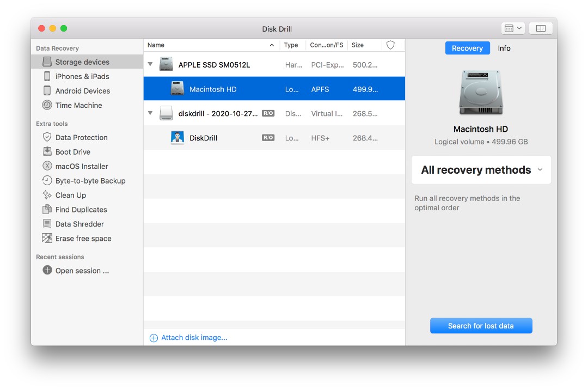Collapse the diskdrill disk image tree
The width and height of the screenshot is (588, 390).
point(150,113)
